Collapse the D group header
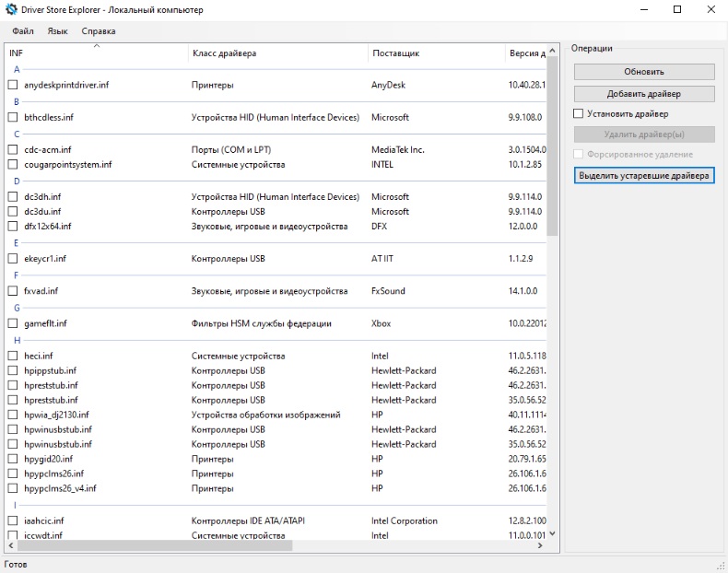This screenshot has height=573, width=728. pos(17,181)
